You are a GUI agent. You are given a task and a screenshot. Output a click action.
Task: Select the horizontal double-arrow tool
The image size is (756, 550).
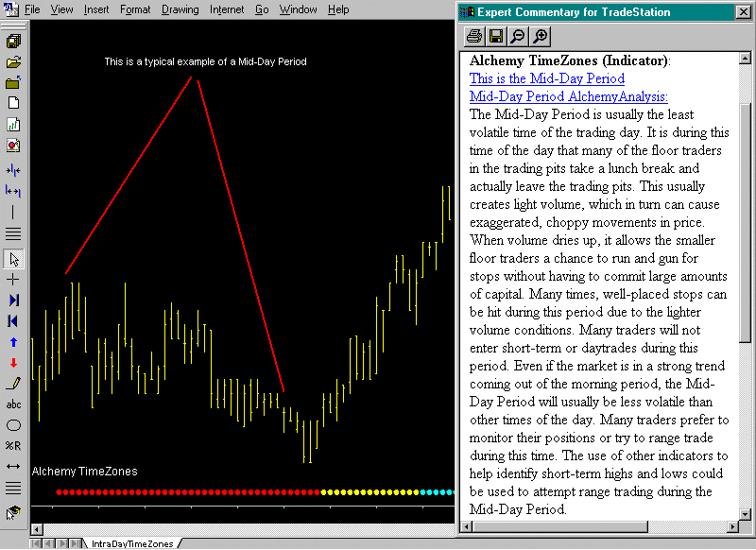pos(13,467)
